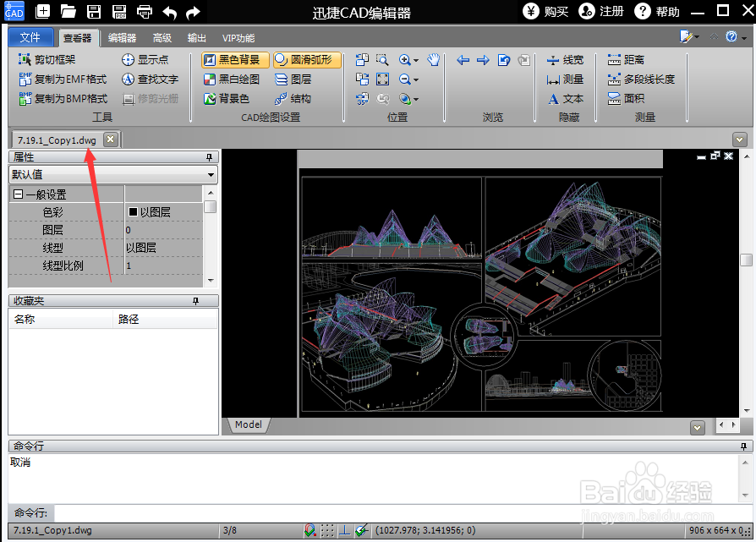Switch to the 输出 tab
The width and height of the screenshot is (756, 542).
click(x=197, y=37)
